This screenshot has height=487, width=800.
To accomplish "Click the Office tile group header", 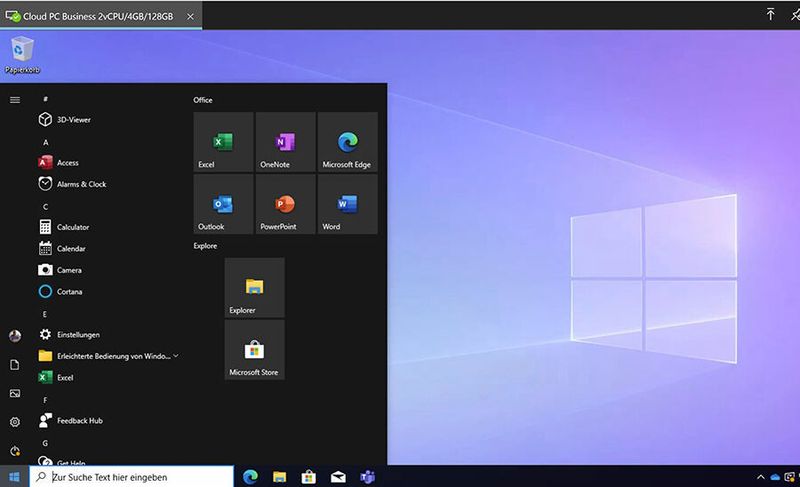I will click(203, 100).
